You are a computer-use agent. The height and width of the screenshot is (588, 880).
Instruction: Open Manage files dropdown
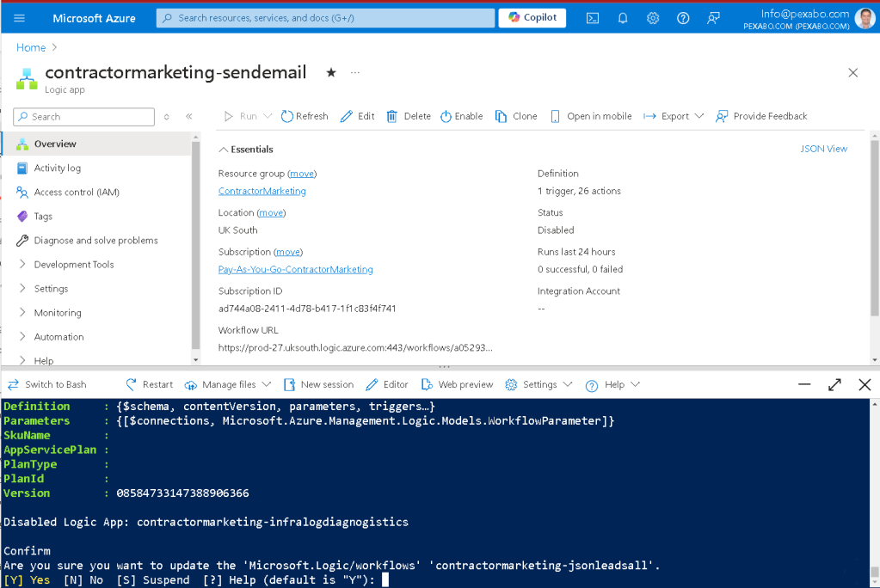click(228, 384)
